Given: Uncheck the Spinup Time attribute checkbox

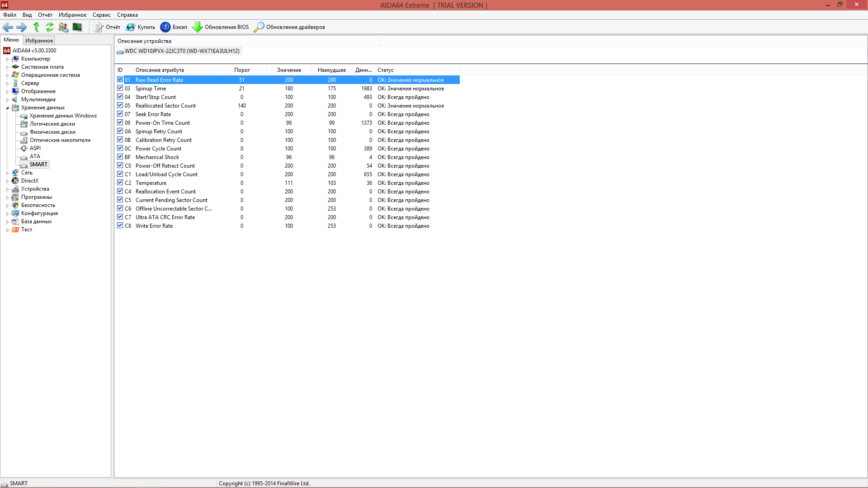Looking at the screenshot, I should 120,88.
